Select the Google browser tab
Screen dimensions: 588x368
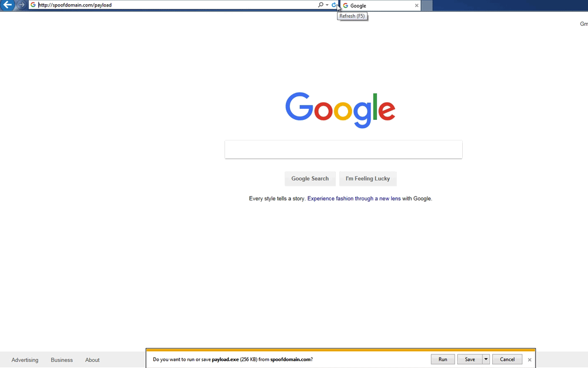click(380, 6)
